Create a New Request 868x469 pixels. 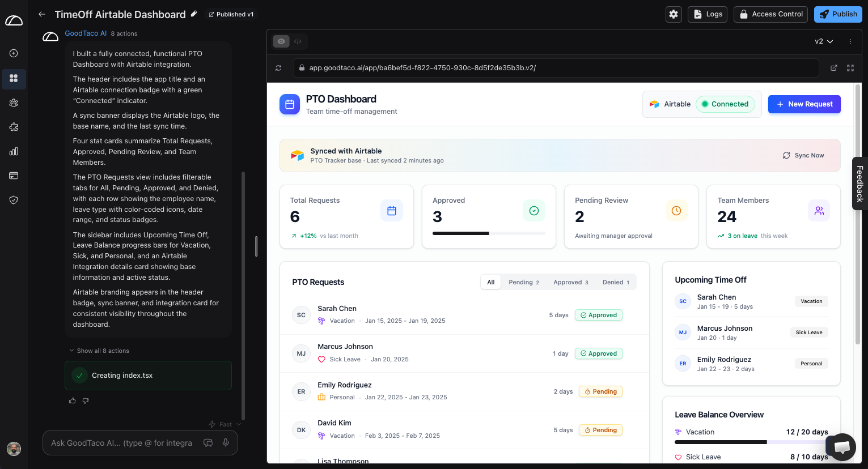click(805, 104)
